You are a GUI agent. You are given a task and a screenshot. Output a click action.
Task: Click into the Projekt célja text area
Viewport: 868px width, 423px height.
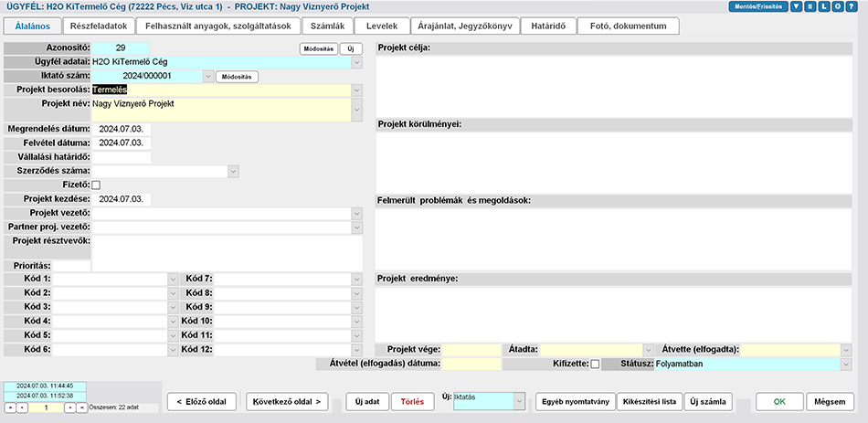pos(613,87)
